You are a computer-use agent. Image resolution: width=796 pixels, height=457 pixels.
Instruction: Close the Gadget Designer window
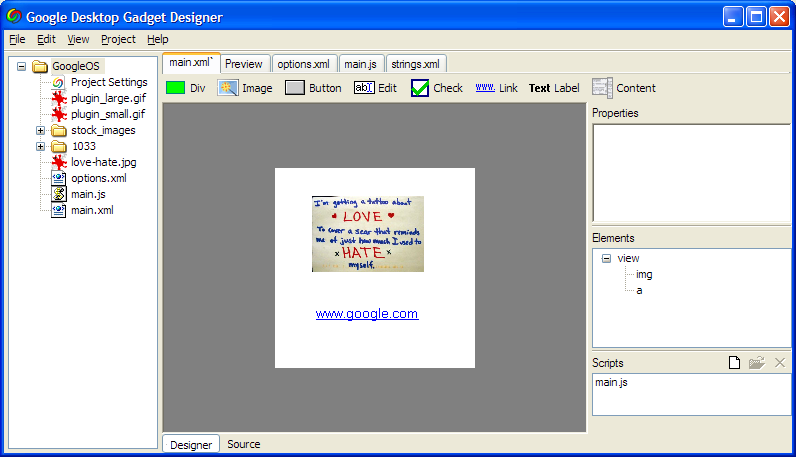coord(779,17)
